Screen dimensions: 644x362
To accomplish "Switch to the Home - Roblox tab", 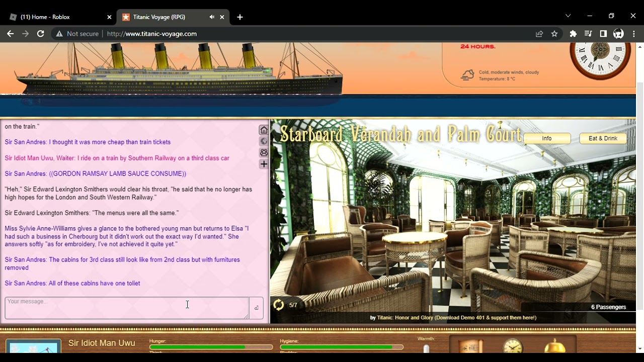I will pyautogui.click(x=59, y=17).
